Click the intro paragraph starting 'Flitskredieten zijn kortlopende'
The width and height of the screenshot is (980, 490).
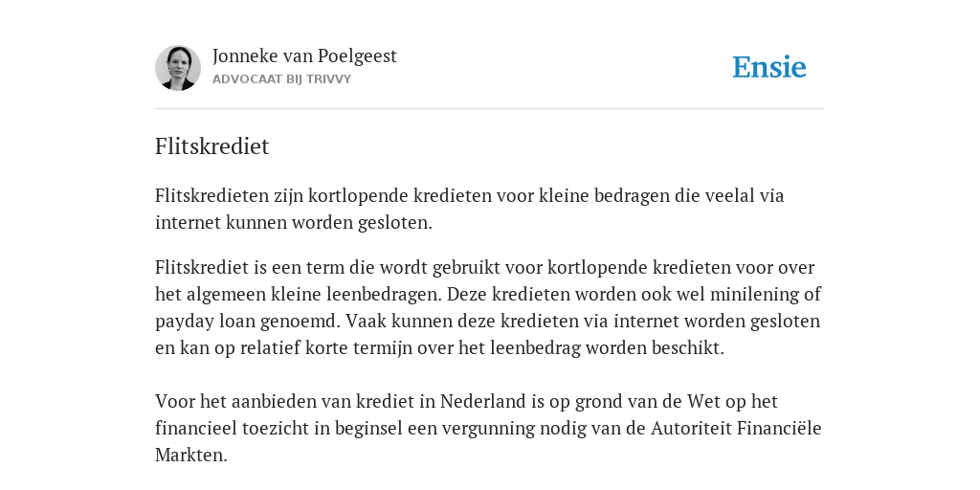pos(469,209)
